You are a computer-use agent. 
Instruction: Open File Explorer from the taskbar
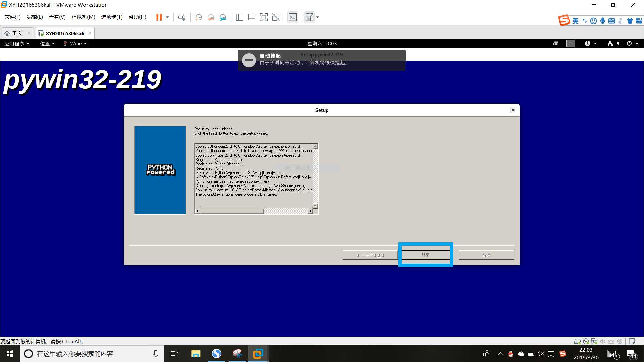[196, 354]
